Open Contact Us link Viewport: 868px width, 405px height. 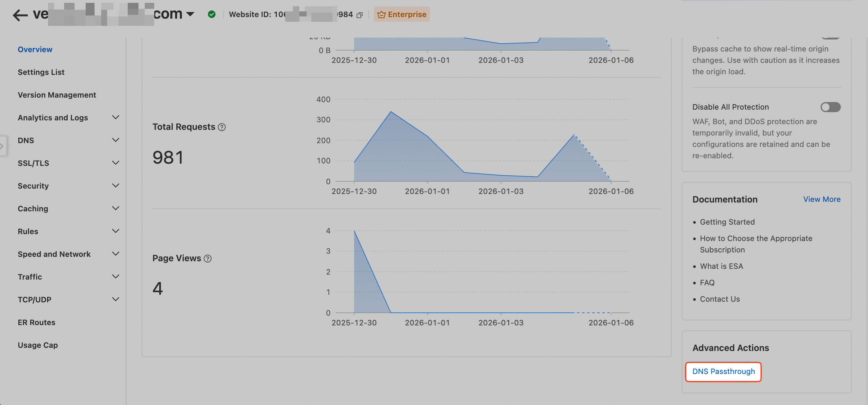[x=720, y=299]
